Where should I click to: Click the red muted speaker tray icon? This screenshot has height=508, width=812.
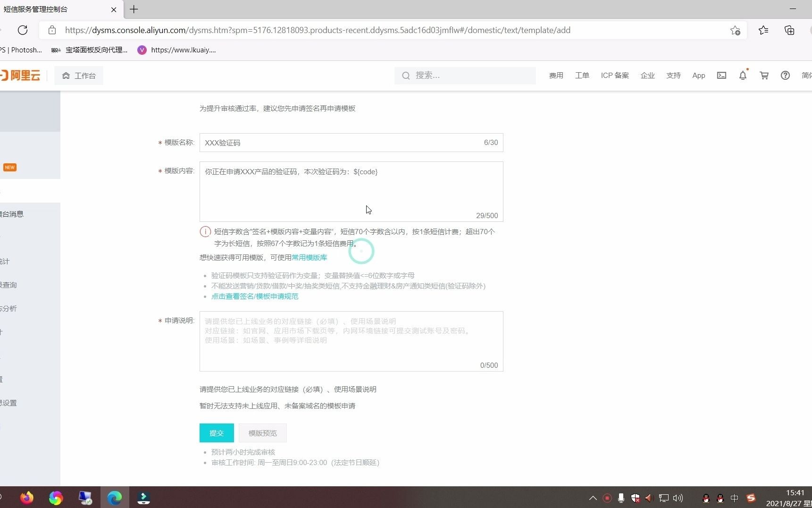[649, 498]
